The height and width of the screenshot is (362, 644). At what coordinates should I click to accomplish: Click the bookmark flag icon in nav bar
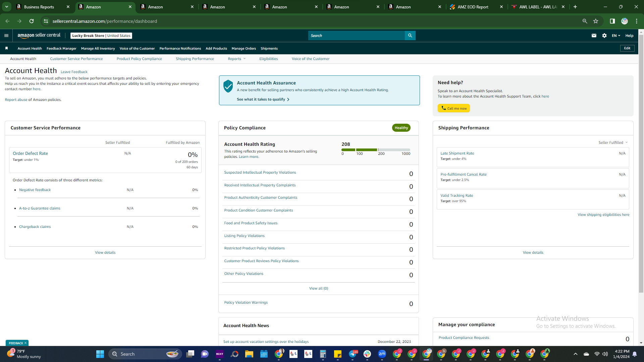coord(6,48)
